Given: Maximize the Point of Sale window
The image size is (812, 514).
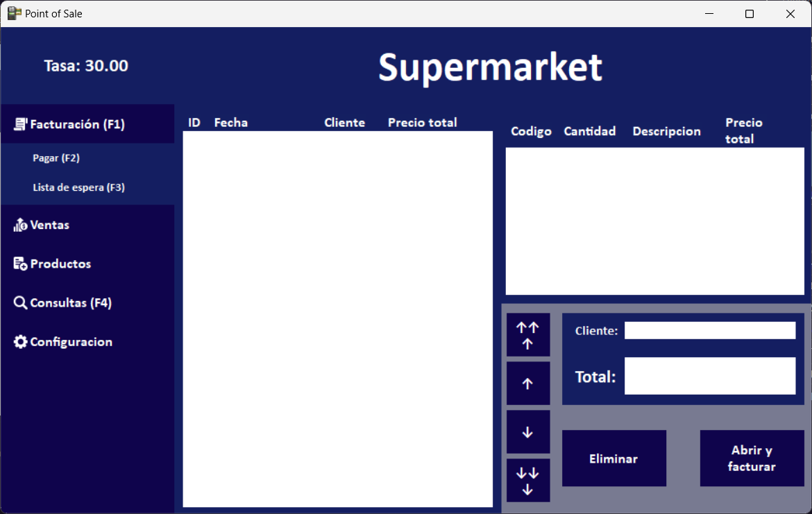Looking at the screenshot, I should (x=750, y=14).
